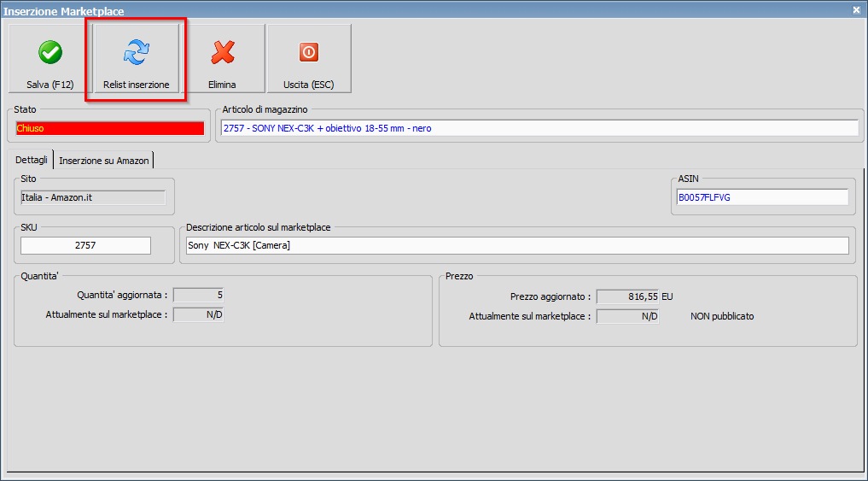This screenshot has width=868, height=481.
Task: Click the Quantita' aggiornata label
Action: click(122, 296)
